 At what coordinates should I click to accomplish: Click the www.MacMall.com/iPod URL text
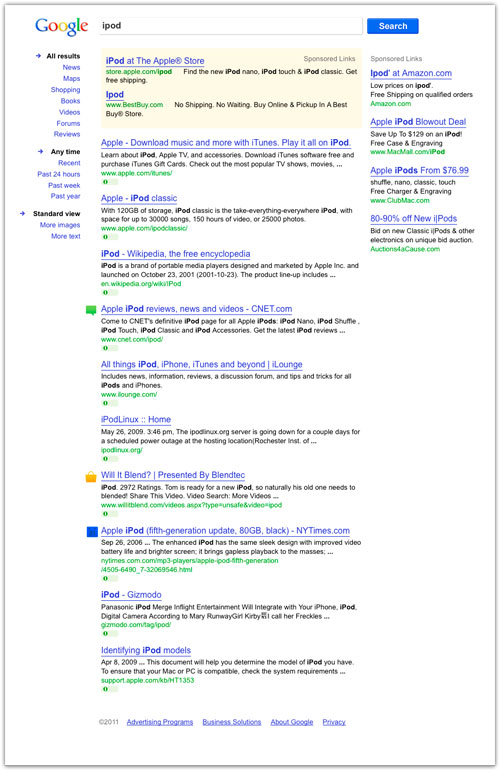408,152
